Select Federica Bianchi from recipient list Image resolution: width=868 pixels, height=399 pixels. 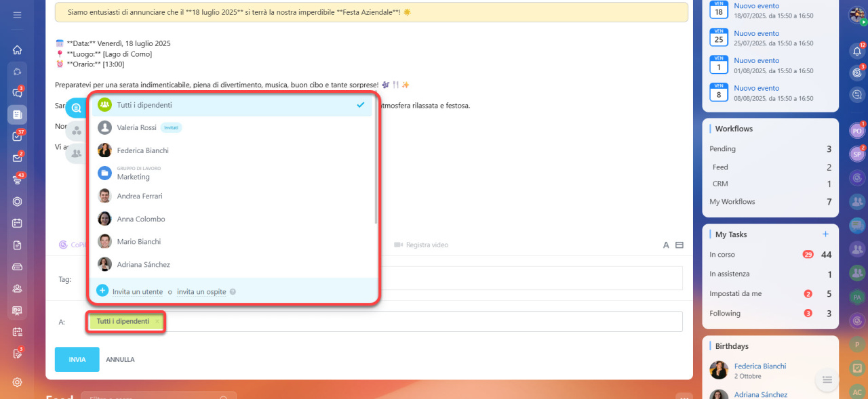coord(232,150)
